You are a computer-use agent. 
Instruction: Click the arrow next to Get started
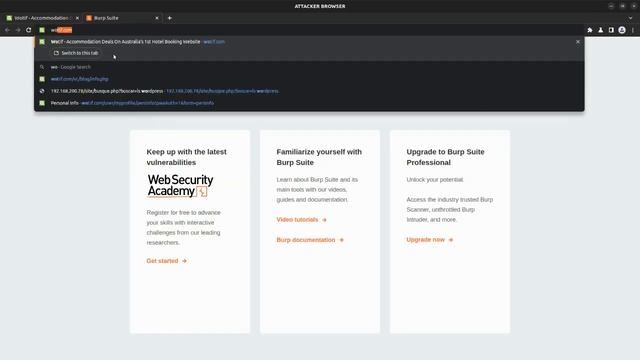point(184,261)
